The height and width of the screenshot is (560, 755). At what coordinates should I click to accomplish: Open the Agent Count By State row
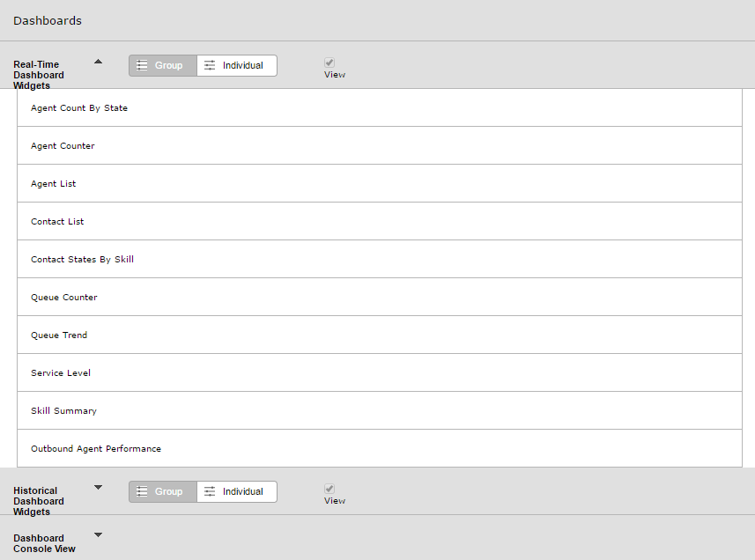coord(380,107)
